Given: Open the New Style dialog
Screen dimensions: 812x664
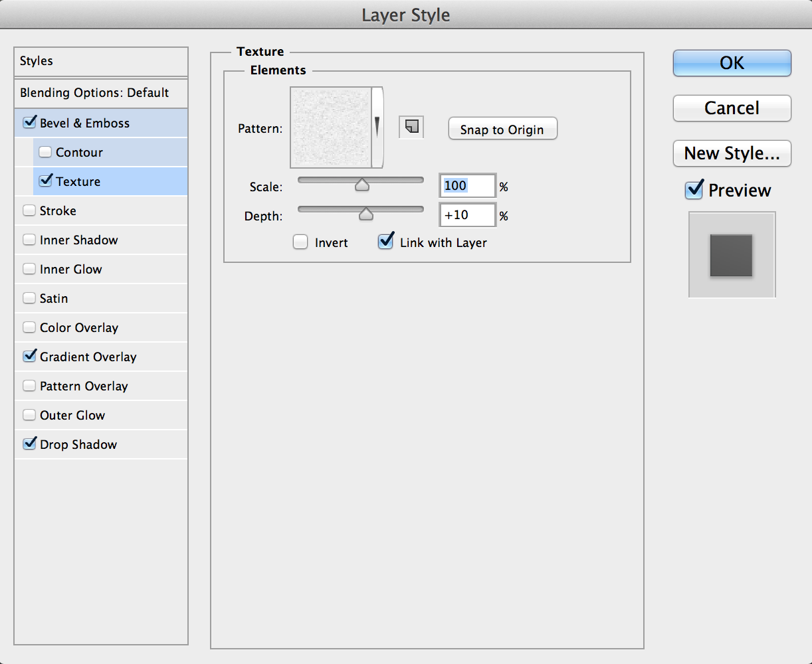Looking at the screenshot, I should click(x=732, y=153).
